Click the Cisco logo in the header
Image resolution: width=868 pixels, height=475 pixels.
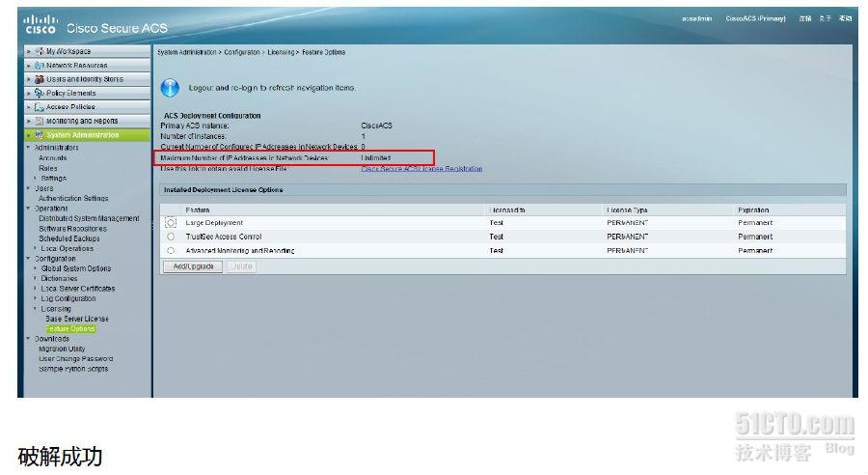(x=40, y=25)
